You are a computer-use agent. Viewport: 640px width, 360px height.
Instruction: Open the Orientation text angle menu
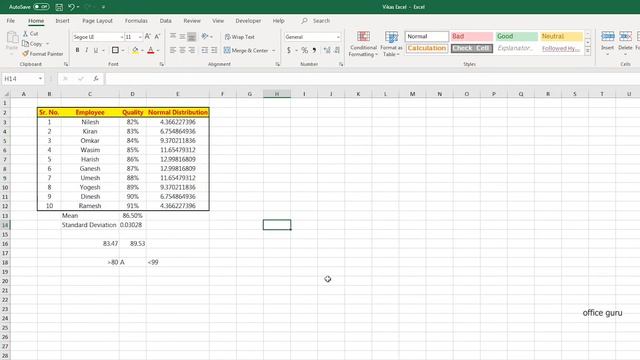(x=207, y=36)
